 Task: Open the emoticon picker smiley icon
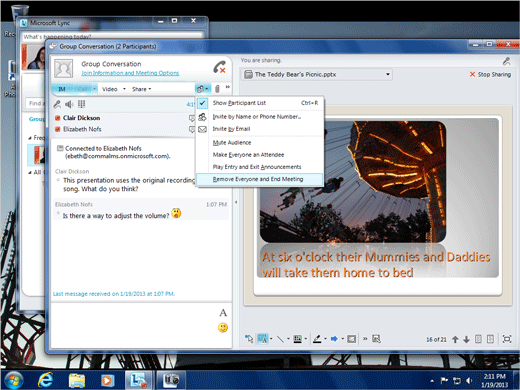pos(223,328)
